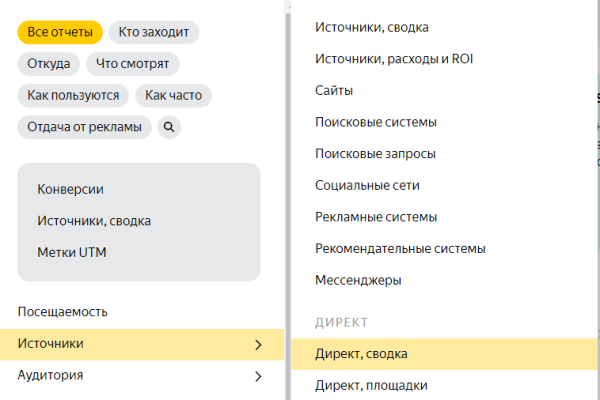Open the 'Посещаемость' report
Image resolution: width=600 pixels, height=400 pixels.
coord(62,312)
